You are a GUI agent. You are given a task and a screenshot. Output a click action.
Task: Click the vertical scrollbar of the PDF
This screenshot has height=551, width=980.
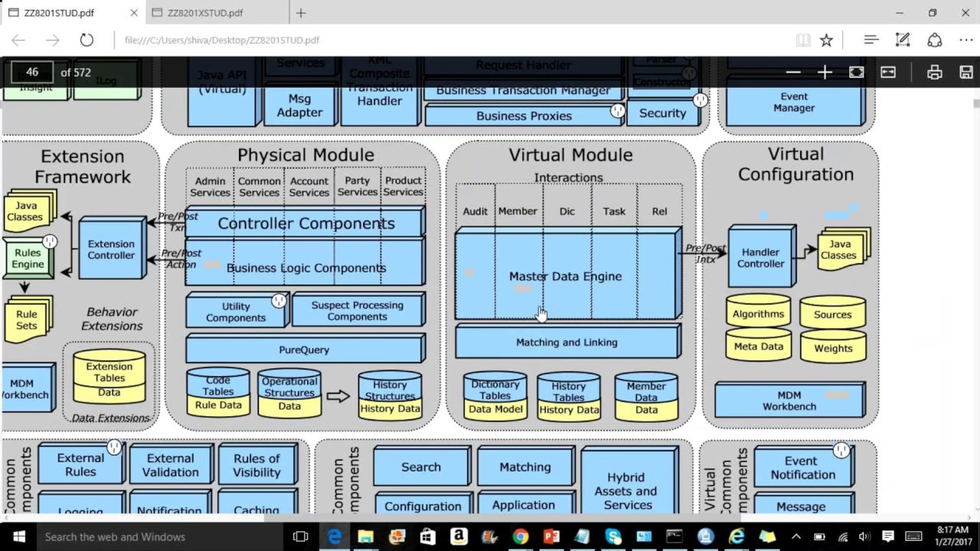coord(975,306)
